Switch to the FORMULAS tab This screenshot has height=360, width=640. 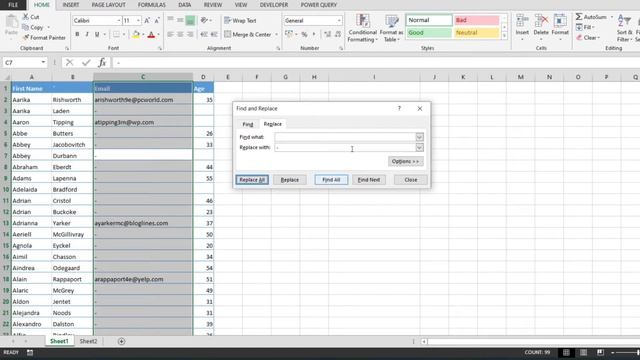pyautogui.click(x=151, y=5)
